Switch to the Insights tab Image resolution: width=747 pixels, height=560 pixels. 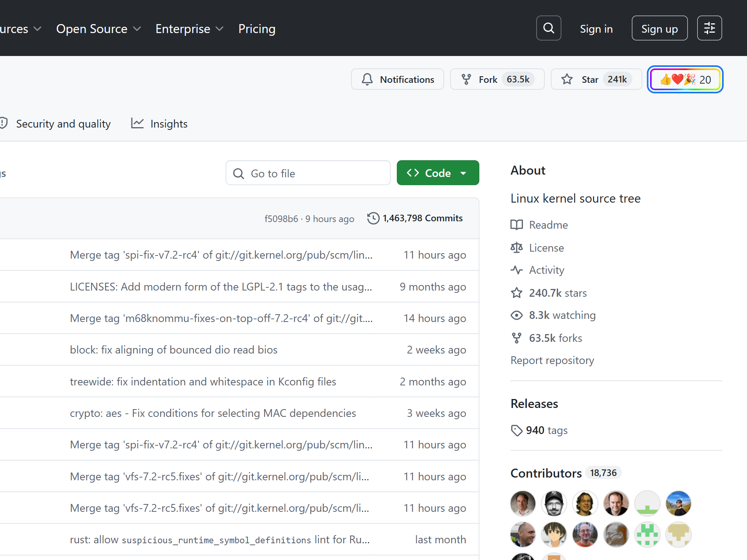tap(160, 124)
